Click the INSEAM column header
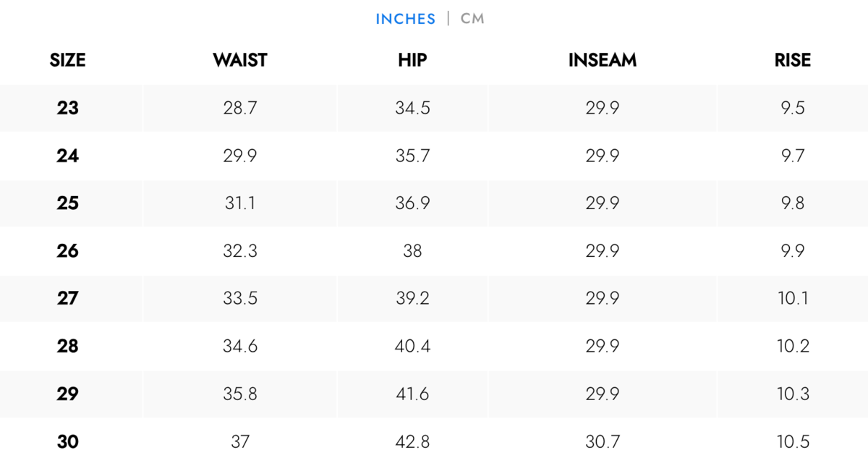868x466 pixels. pos(602,60)
